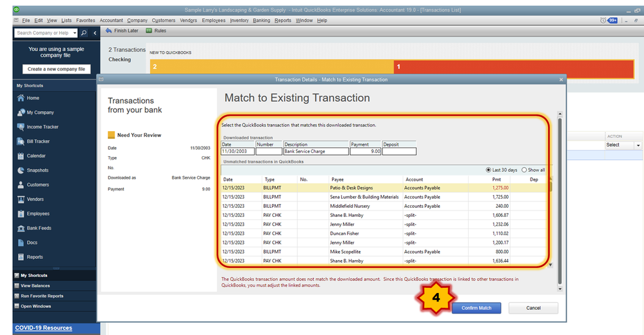Open the Income Tracker shortcut
This screenshot has width=644, height=335.
38,127
